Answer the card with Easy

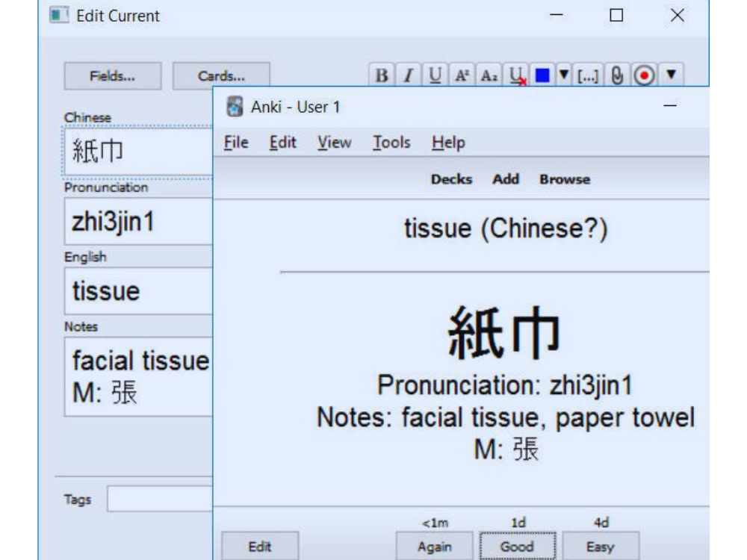tap(601, 547)
